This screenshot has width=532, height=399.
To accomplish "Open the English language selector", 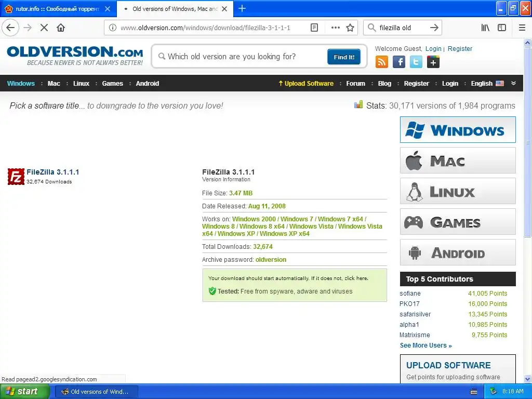I will point(487,84).
